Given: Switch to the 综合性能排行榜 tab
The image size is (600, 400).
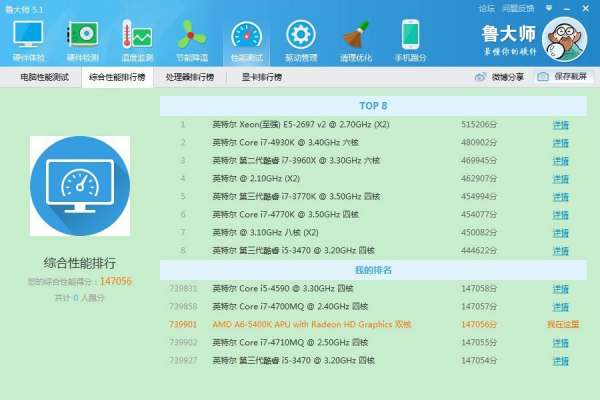Looking at the screenshot, I should pyautogui.click(x=117, y=77).
